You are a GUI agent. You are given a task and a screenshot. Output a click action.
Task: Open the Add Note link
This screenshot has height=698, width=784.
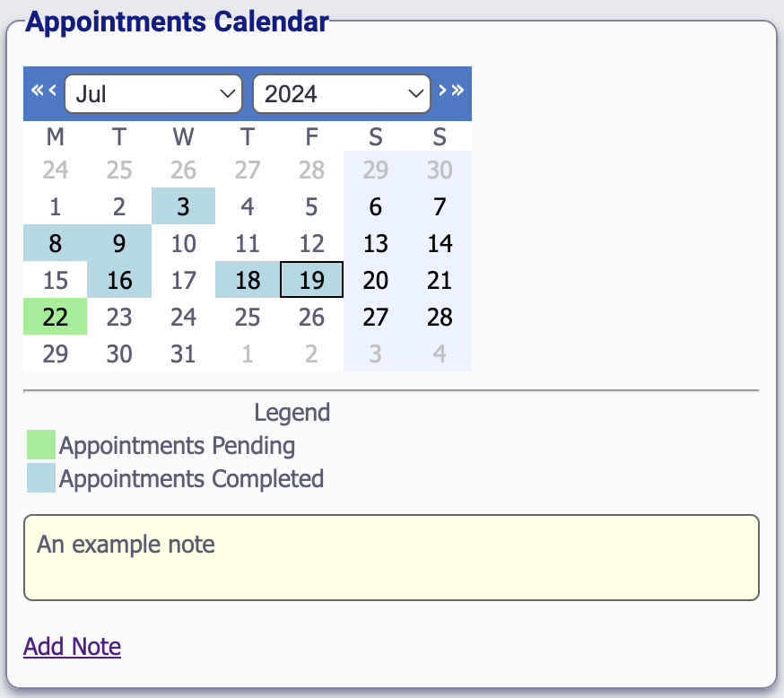pos(72,646)
